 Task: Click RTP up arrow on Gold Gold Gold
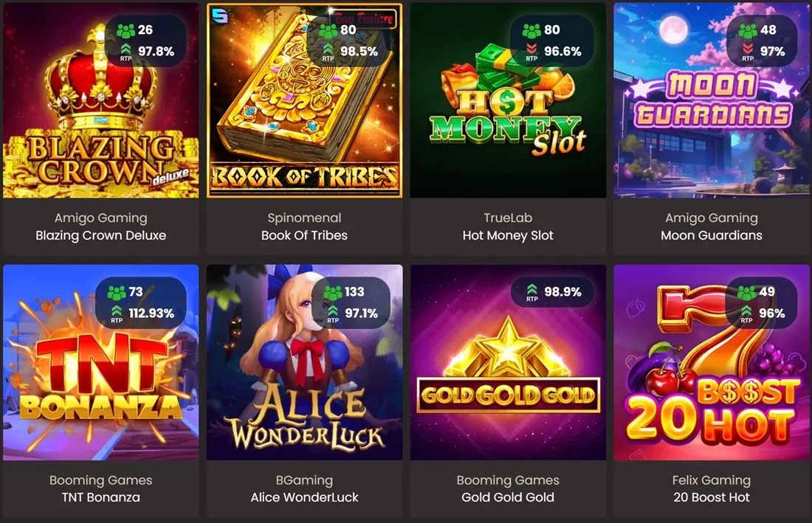tap(531, 288)
